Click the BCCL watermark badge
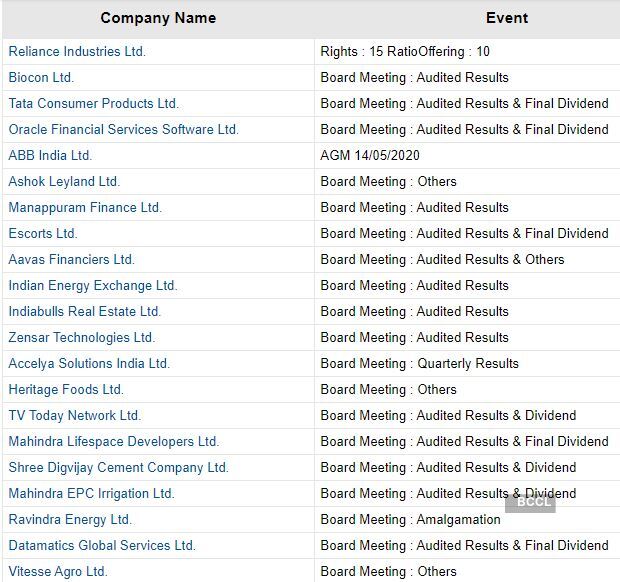The width and height of the screenshot is (620, 582). pos(530,503)
